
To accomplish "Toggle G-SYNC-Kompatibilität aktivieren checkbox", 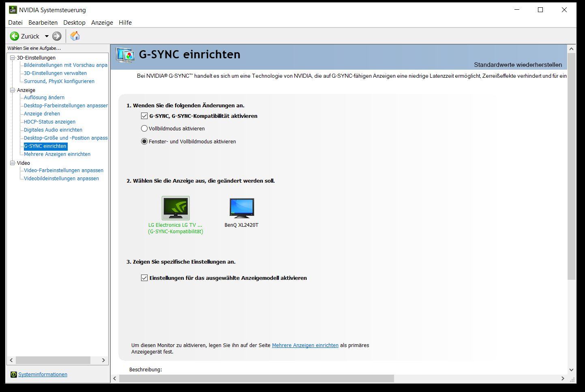I will click(x=144, y=116).
